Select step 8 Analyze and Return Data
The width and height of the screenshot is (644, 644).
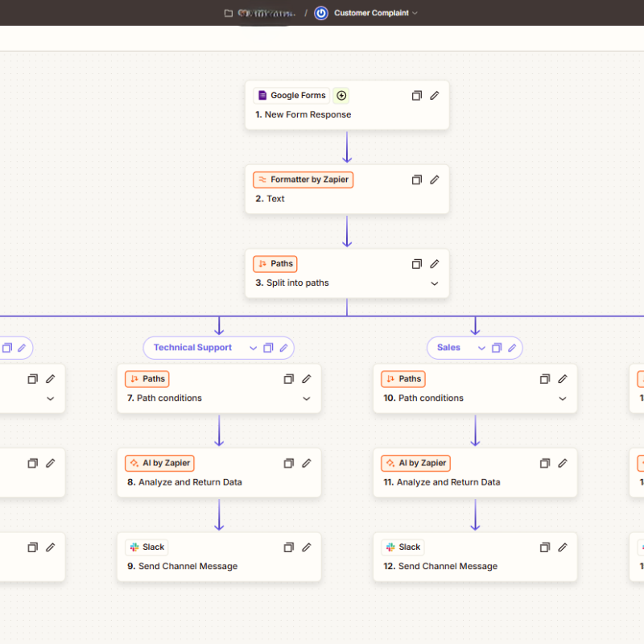[219, 473]
